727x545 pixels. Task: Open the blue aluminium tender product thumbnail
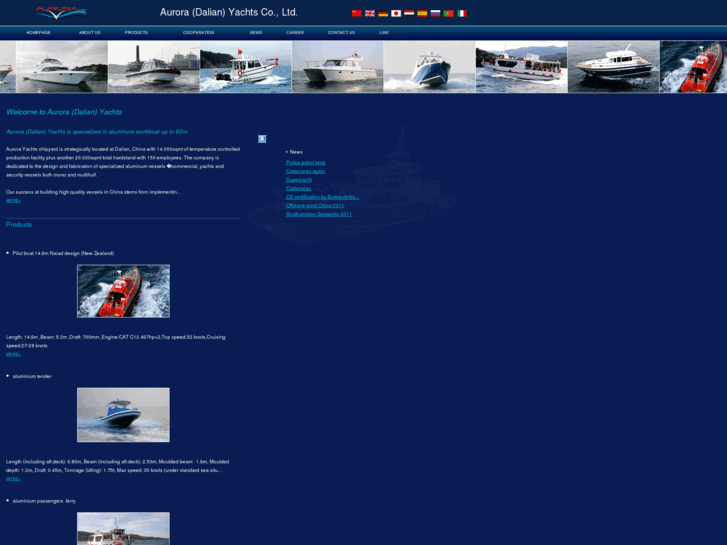tap(123, 415)
